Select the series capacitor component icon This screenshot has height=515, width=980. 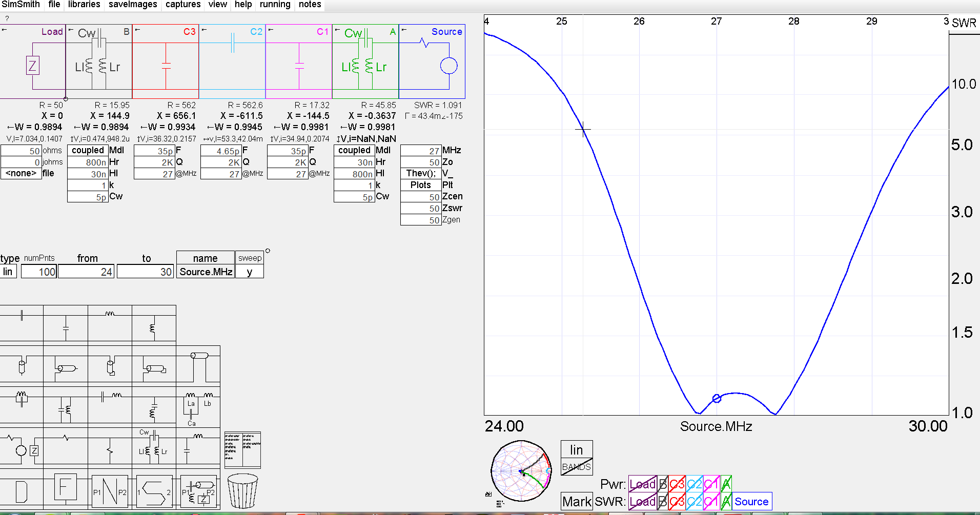coord(22,316)
